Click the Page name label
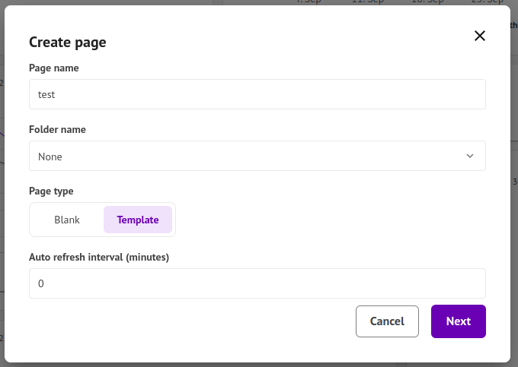 (x=54, y=68)
